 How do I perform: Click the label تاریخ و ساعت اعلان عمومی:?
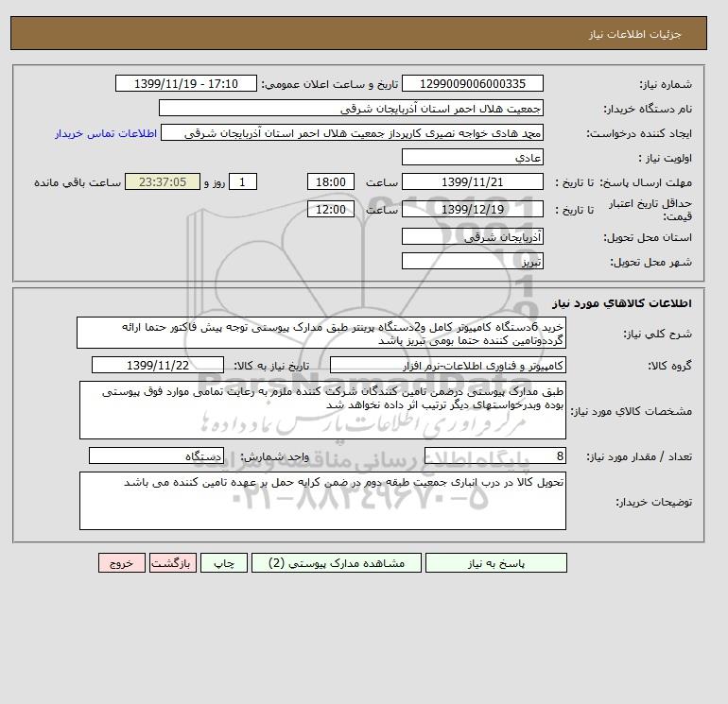pyautogui.click(x=330, y=84)
